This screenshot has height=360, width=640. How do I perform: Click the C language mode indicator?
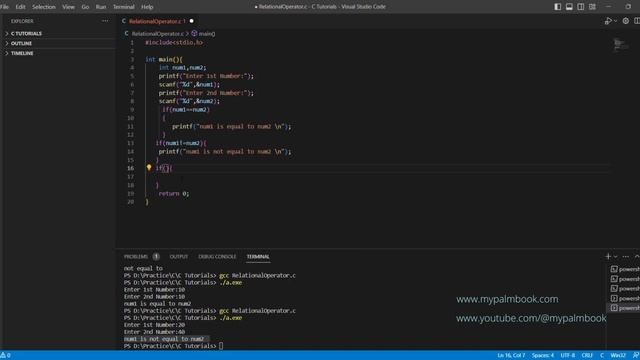(602, 356)
